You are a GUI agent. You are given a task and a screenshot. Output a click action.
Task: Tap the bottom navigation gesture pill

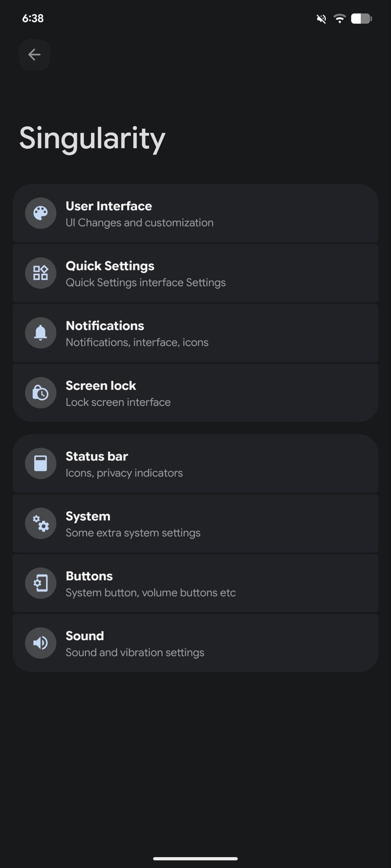click(x=195, y=859)
